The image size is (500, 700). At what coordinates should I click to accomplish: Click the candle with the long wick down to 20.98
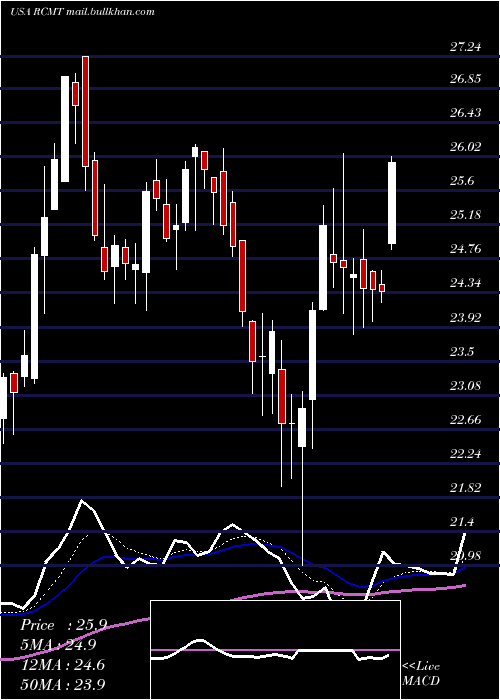click(x=302, y=427)
